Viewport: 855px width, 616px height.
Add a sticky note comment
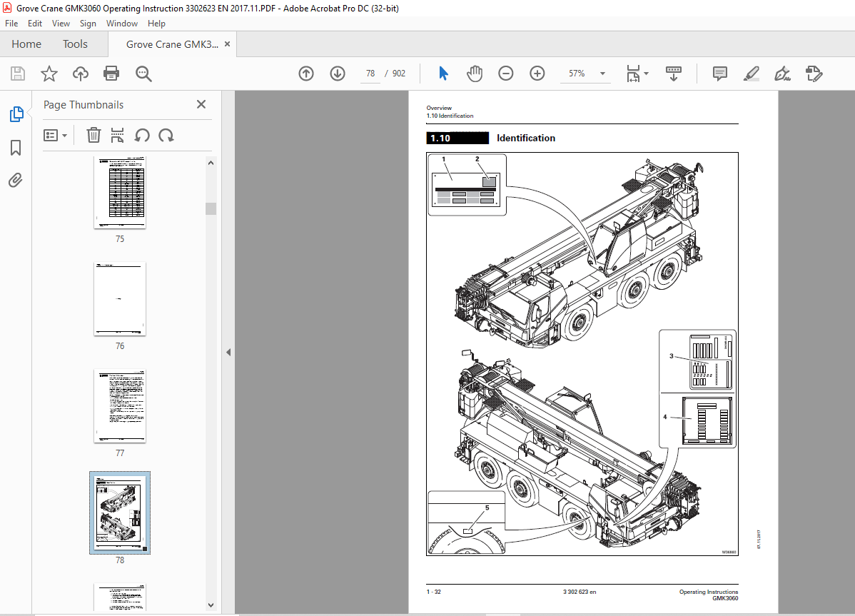coord(720,74)
